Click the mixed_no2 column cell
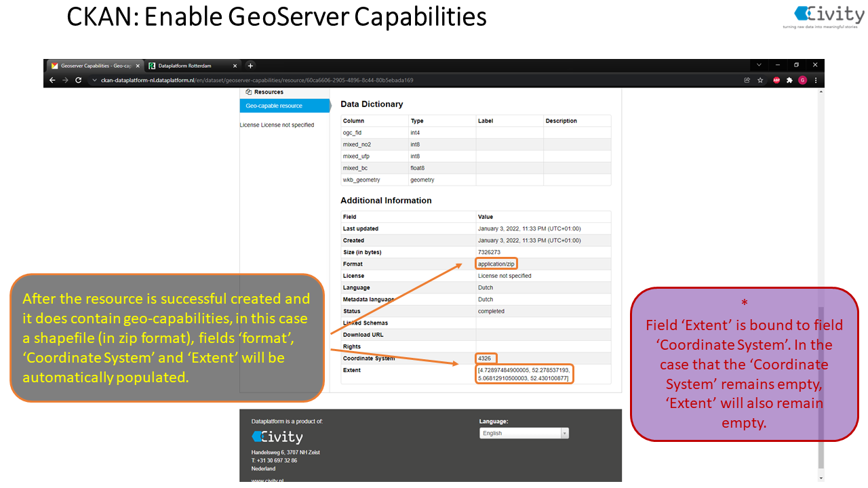The height and width of the screenshot is (488, 868). pos(374,144)
